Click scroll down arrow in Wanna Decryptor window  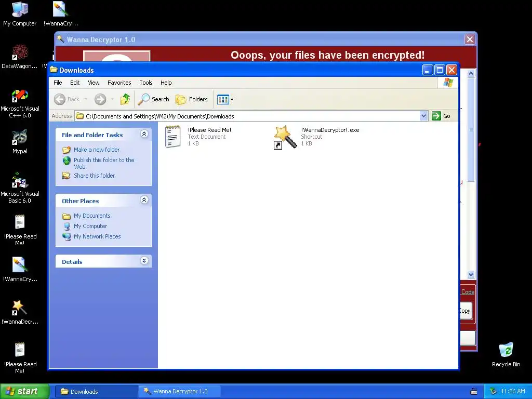click(471, 274)
